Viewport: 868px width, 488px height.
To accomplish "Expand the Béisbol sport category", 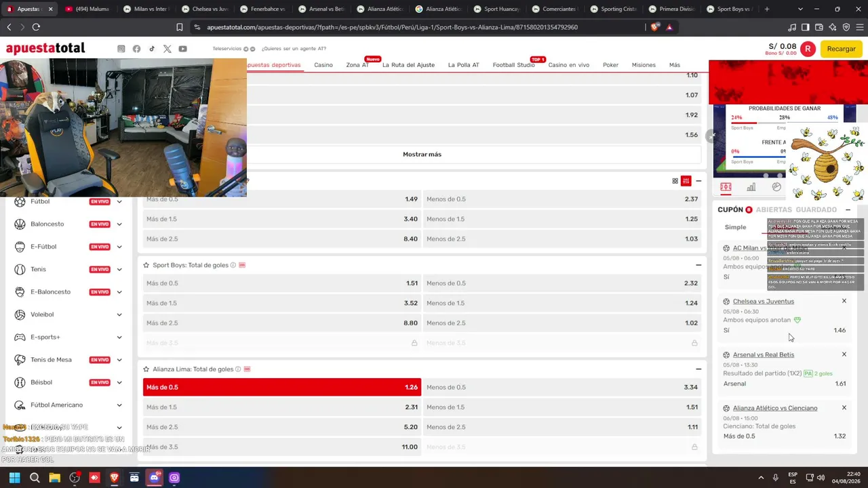I will tap(119, 382).
